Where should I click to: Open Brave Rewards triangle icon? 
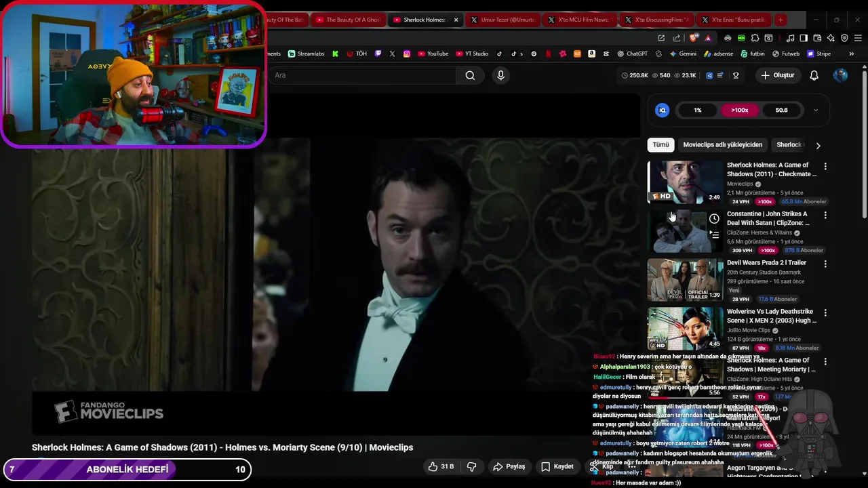[x=708, y=38]
